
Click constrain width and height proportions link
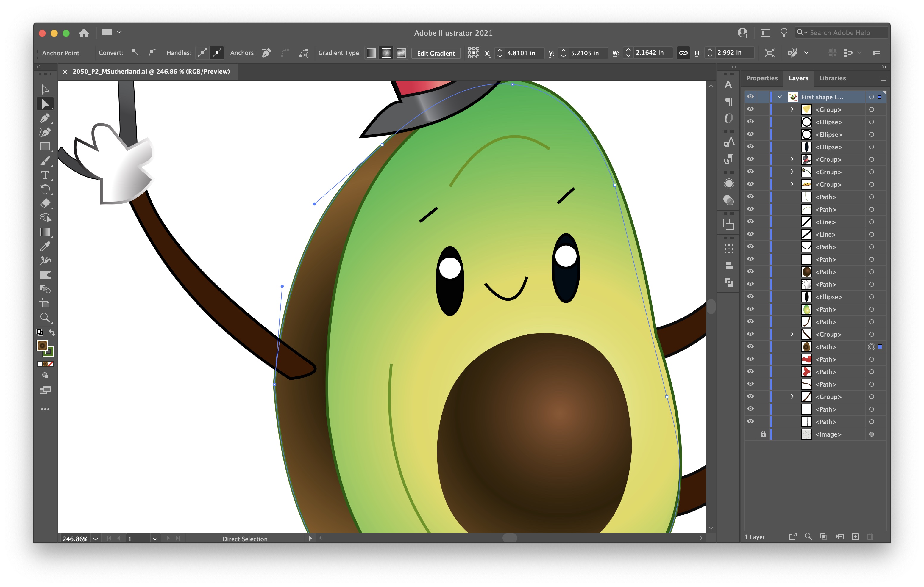tap(683, 53)
